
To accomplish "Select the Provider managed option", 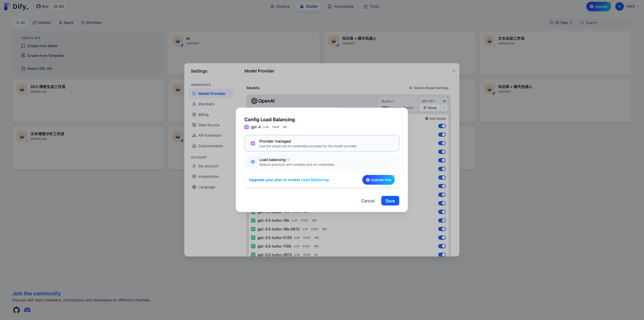I will click(x=322, y=143).
